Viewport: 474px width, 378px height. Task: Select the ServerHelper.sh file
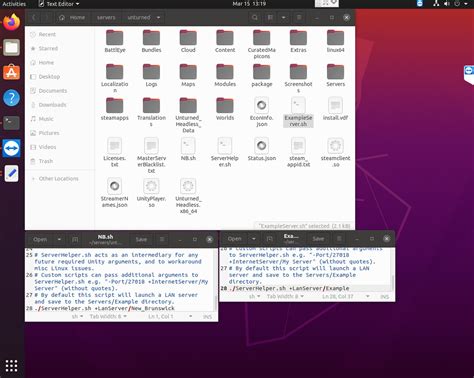coord(225,153)
